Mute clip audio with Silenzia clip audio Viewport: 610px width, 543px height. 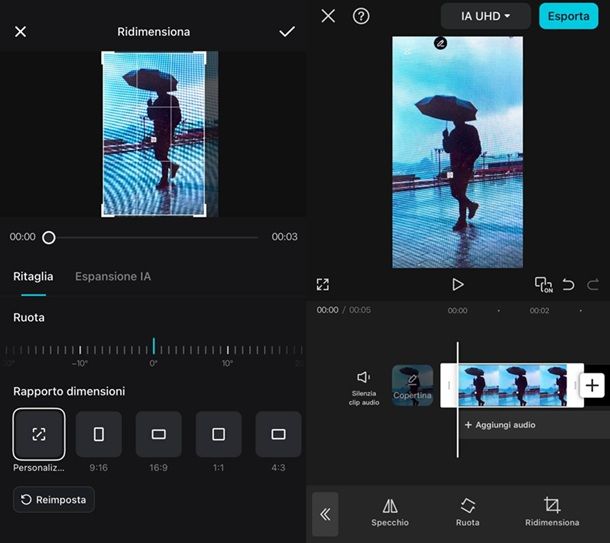[x=364, y=388]
